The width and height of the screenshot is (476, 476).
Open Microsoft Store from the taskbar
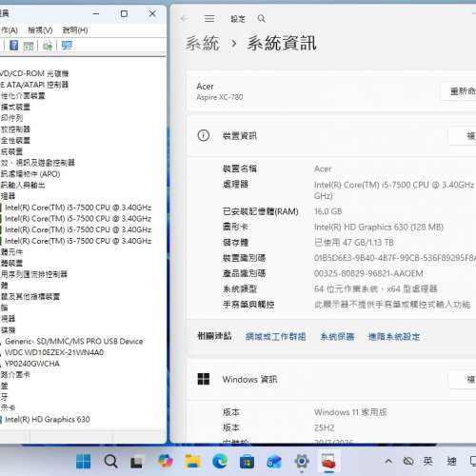coord(247,462)
